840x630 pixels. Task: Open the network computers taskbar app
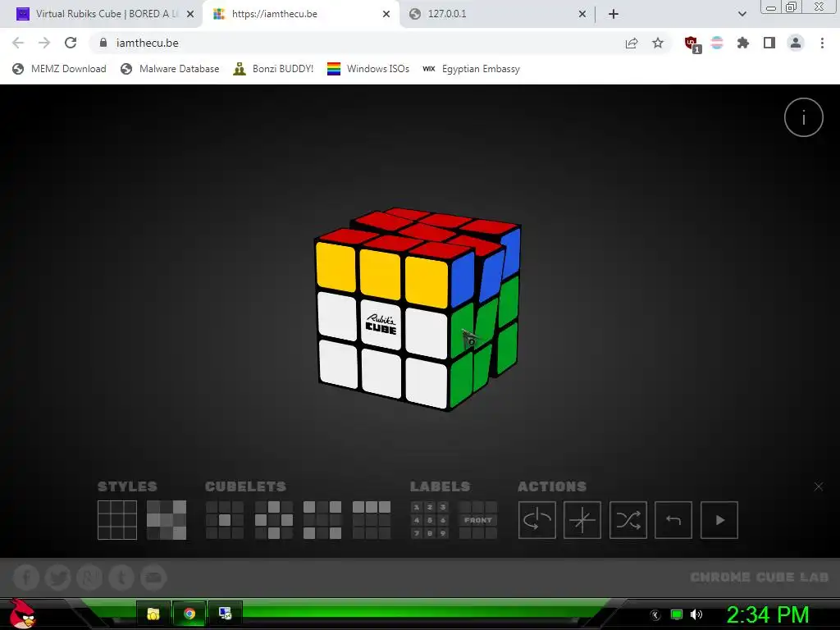point(225,614)
